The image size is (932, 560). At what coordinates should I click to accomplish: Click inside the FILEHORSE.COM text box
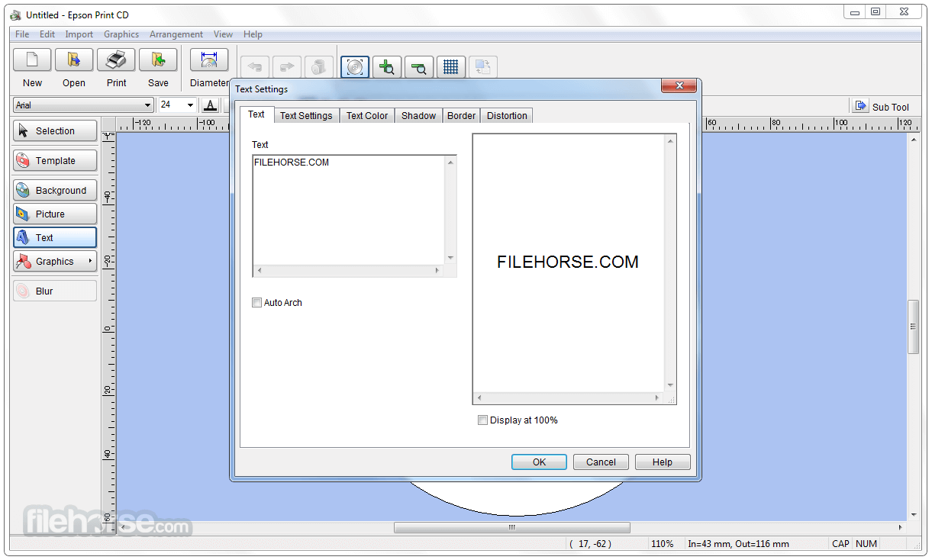click(x=349, y=210)
